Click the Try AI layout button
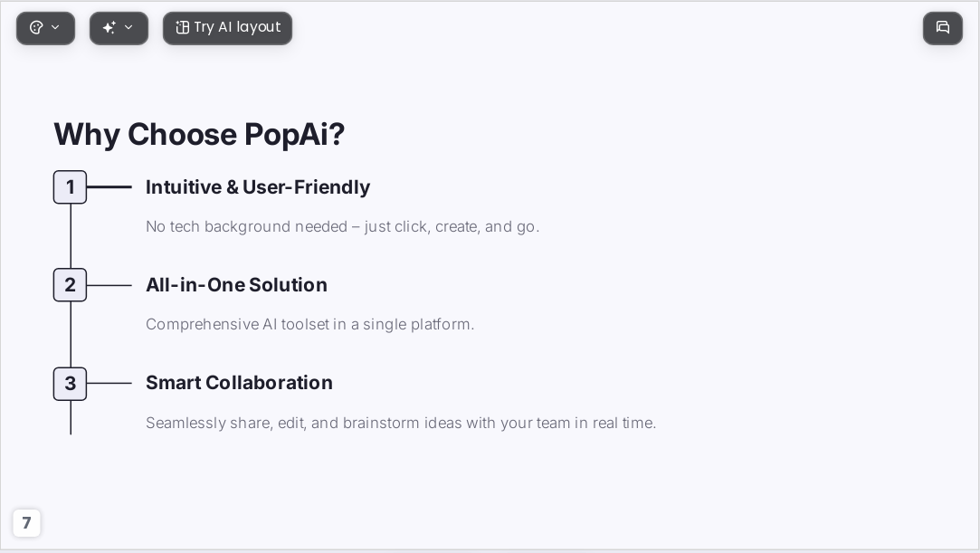Screen dimensions: 980x553 click(227, 28)
